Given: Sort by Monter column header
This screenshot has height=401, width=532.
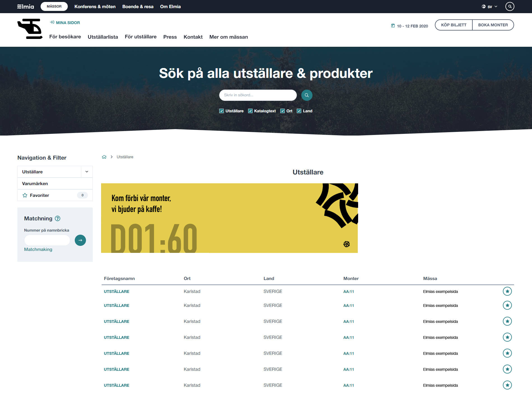Looking at the screenshot, I should click(351, 278).
